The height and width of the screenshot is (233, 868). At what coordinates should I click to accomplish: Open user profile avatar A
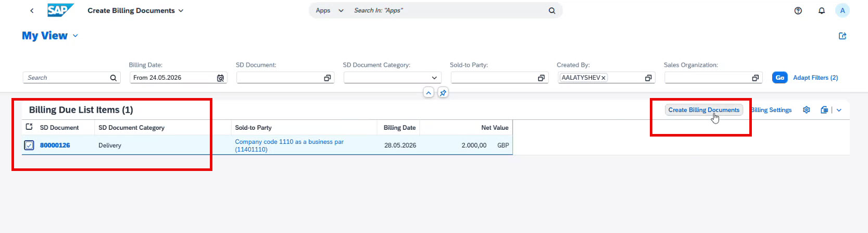click(842, 10)
